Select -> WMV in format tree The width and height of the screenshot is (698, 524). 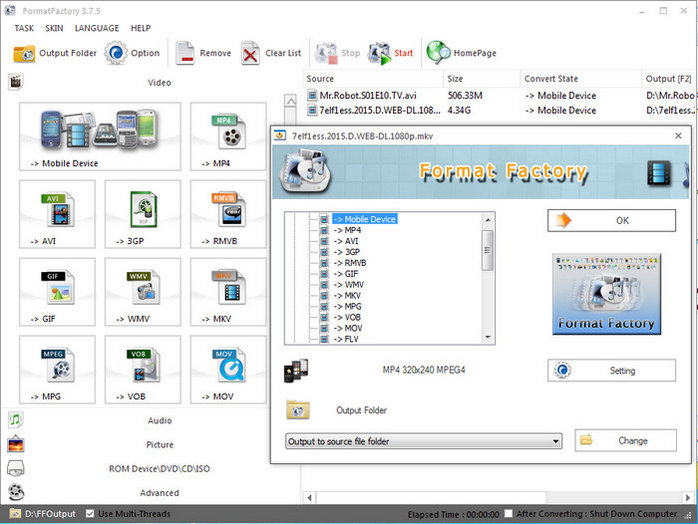[x=349, y=284]
